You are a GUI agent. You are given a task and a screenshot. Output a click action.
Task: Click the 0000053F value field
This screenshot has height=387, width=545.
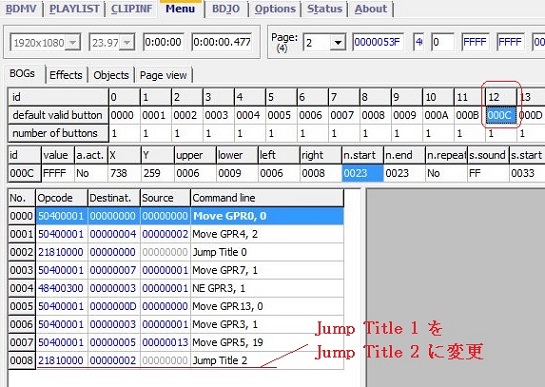377,42
